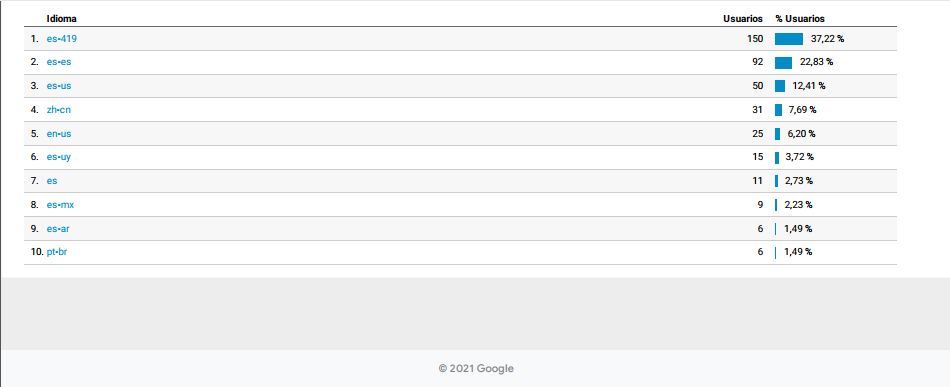Screen dimensions: 950x387
Task: Click the user count 92 cell
Action: pyautogui.click(x=758, y=62)
